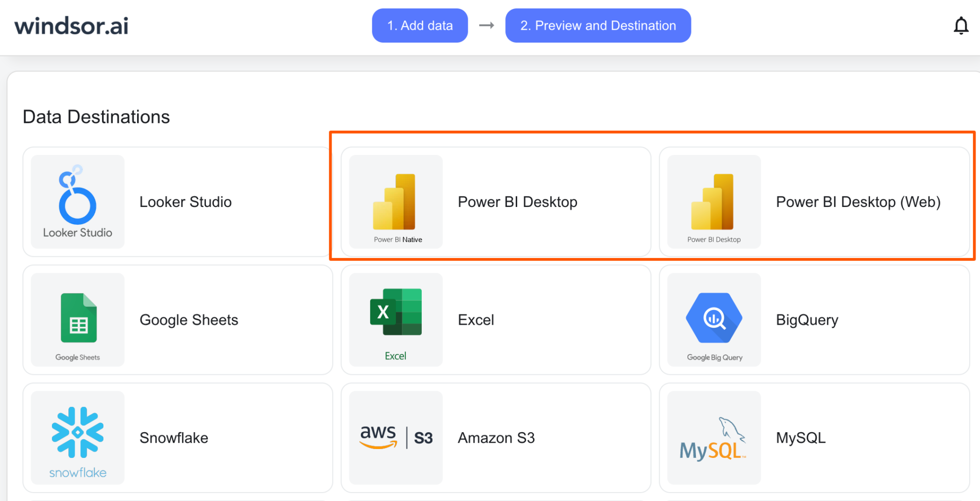Choose Google Sheets destination label

tap(189, 320)
